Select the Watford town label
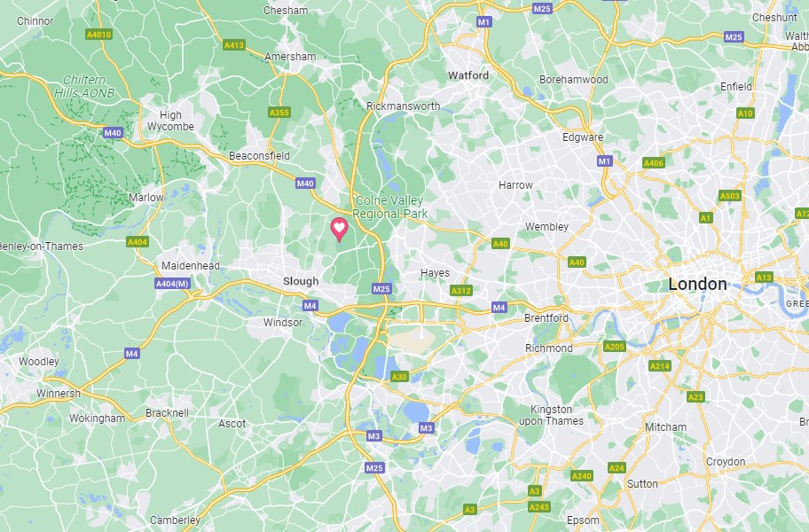 [x=468, y=75]
